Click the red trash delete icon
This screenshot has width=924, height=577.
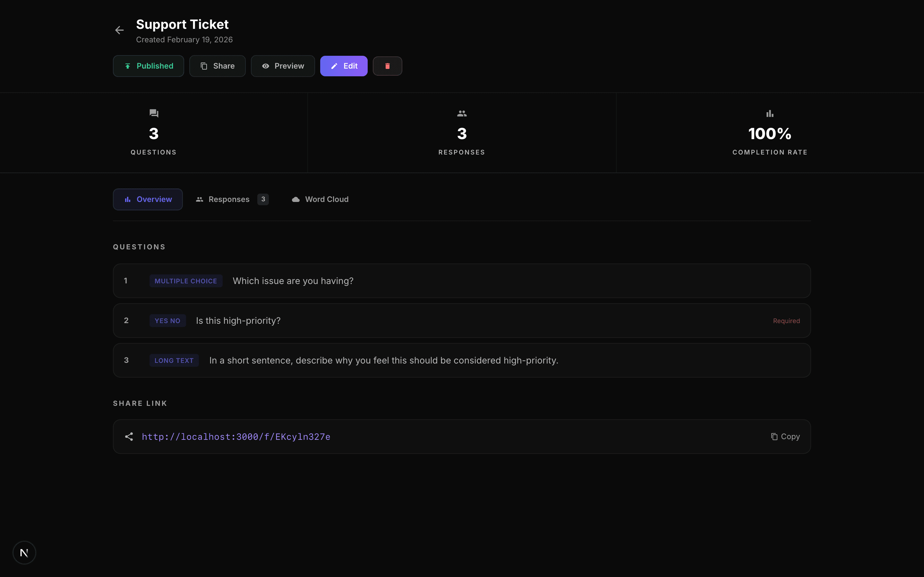point(387,66)
